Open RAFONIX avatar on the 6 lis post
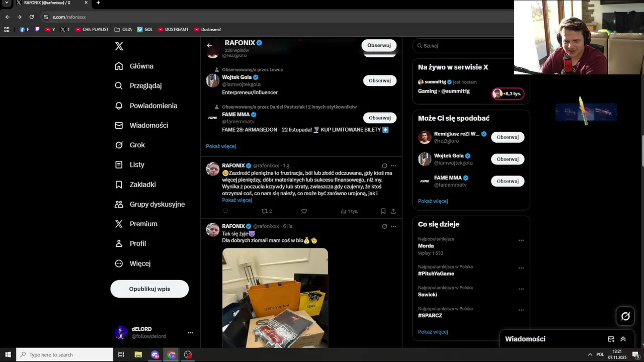This screenshot has height=362, width=644. click(x=213, y=230)
